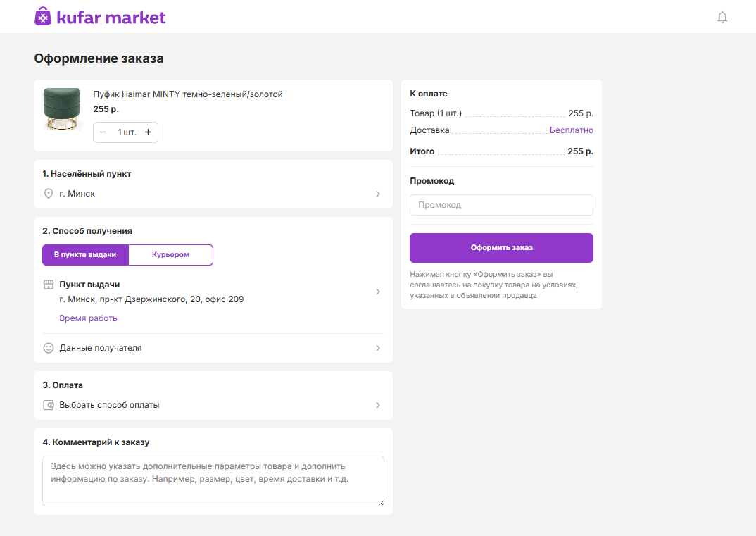Click the location pin icon next to г. Минск
The height and width of the screenshot is (536, 756).
[x=49, y=194]
